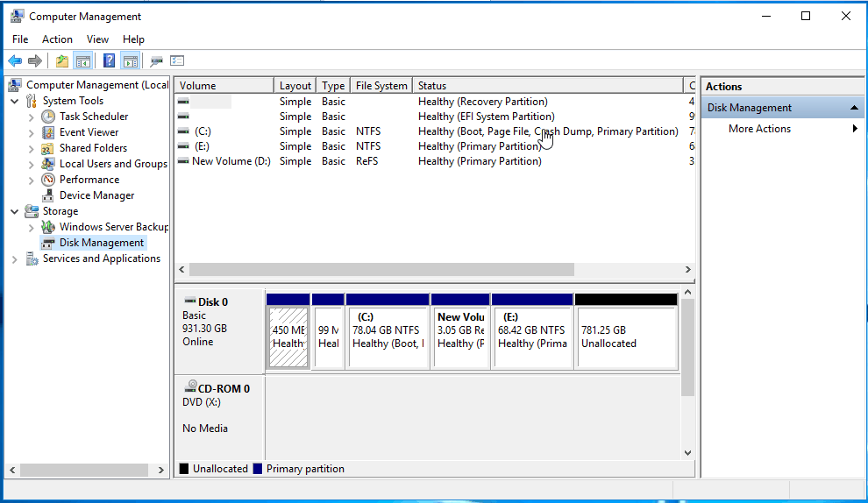
Task: Expand the Task Scheduler node
Action: 31,117
